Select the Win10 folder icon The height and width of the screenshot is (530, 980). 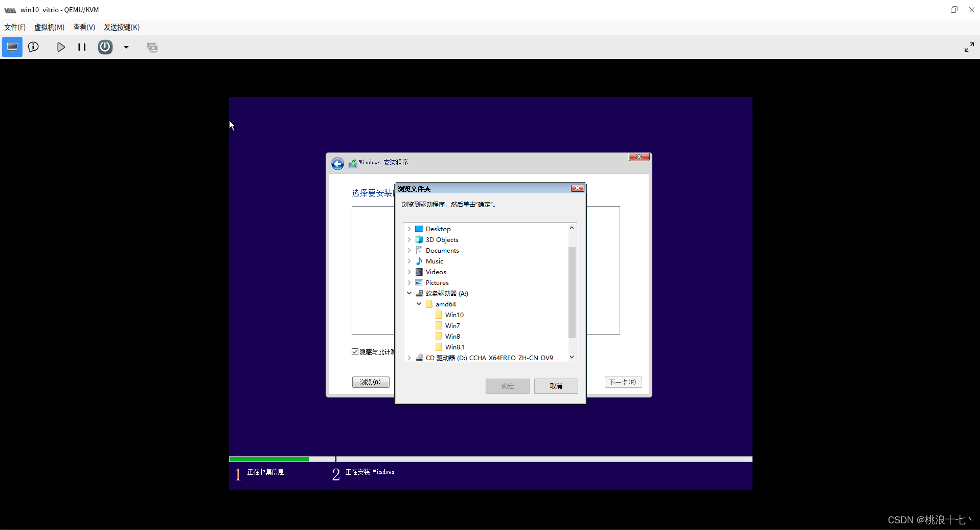pos(439,315)
